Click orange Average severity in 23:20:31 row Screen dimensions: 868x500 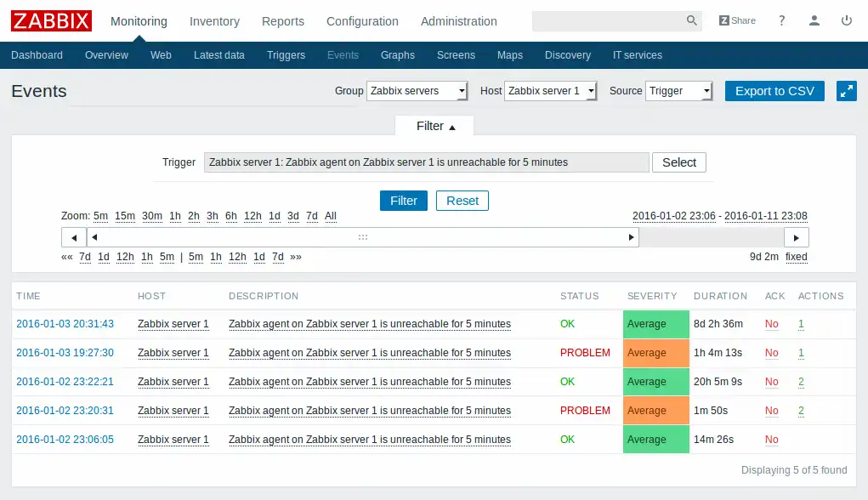pos(656,411)
